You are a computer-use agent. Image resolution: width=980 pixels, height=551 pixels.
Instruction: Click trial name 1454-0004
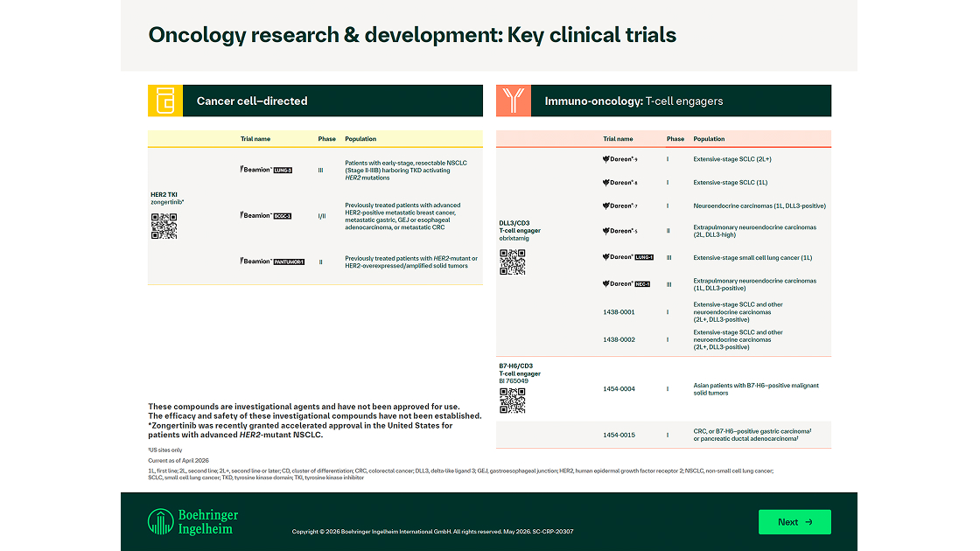coord(619,388)
